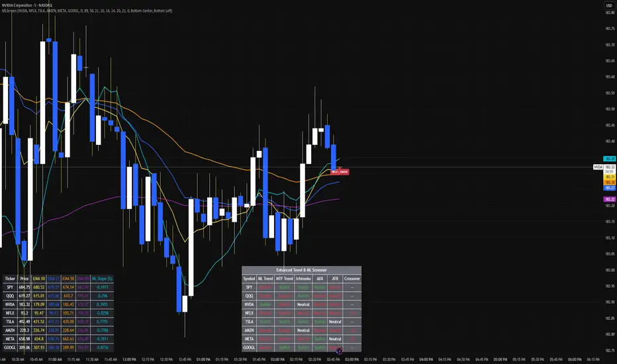Click TSLA ATR Neutral cell
Viewport: 617px width, 364px height.
335,322
